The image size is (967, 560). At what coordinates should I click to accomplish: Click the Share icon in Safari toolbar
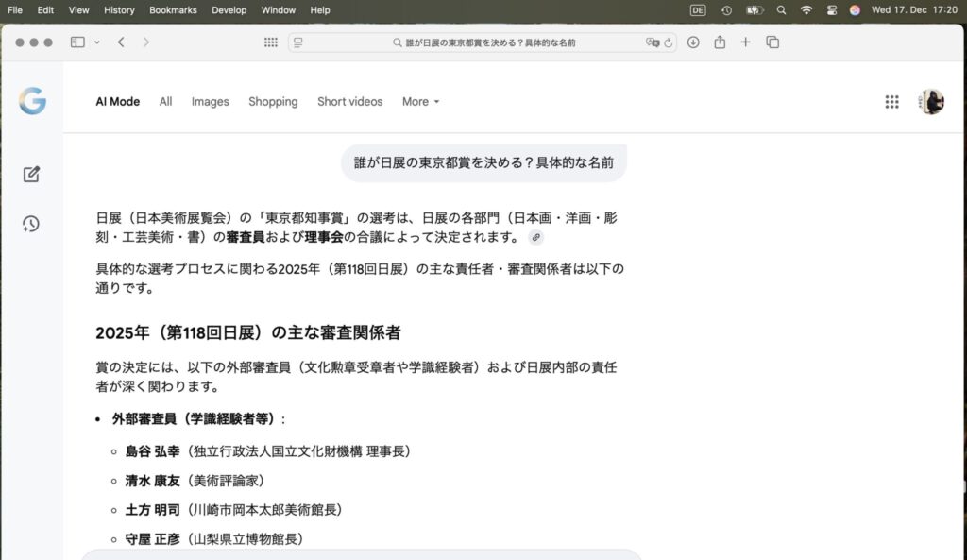[x=720, y=42]
